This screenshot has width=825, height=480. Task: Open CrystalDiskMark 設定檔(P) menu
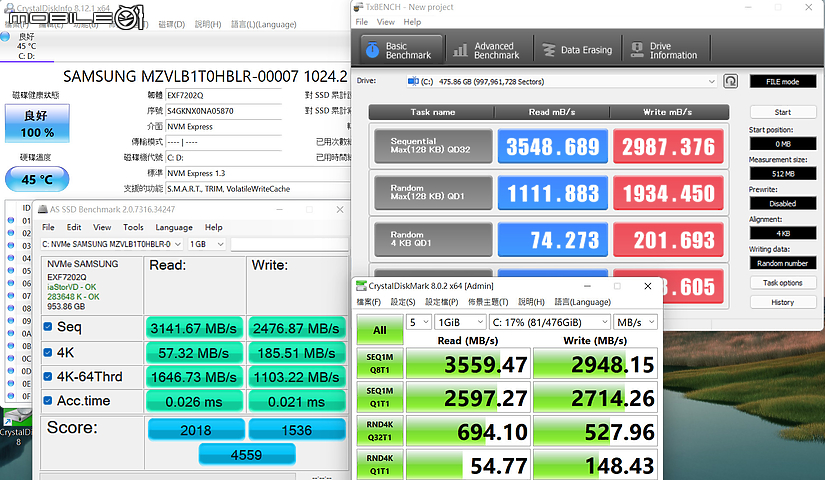click(441, 302)
